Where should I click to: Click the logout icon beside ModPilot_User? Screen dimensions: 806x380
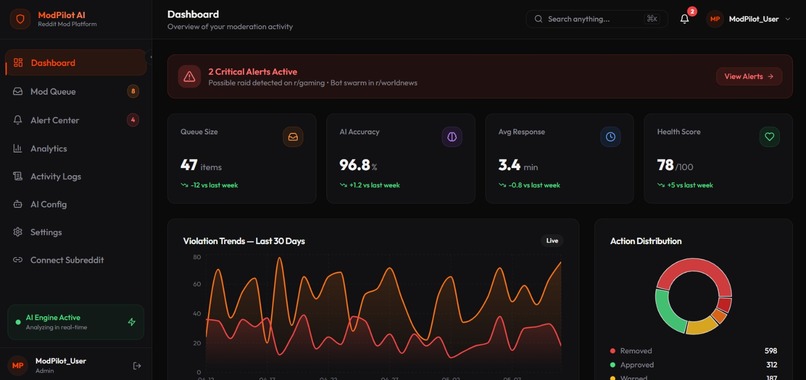click(137, 366)
